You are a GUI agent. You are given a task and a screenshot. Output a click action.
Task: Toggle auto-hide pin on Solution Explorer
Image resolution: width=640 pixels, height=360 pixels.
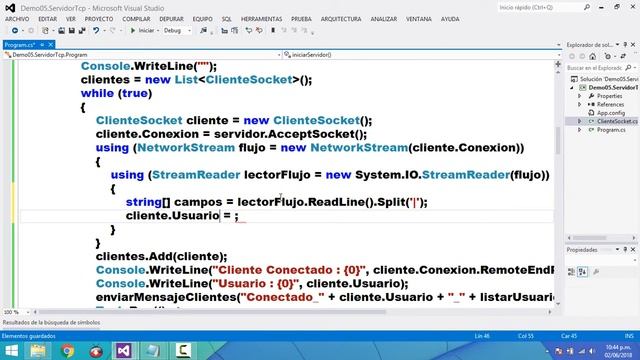click(625, 45)
